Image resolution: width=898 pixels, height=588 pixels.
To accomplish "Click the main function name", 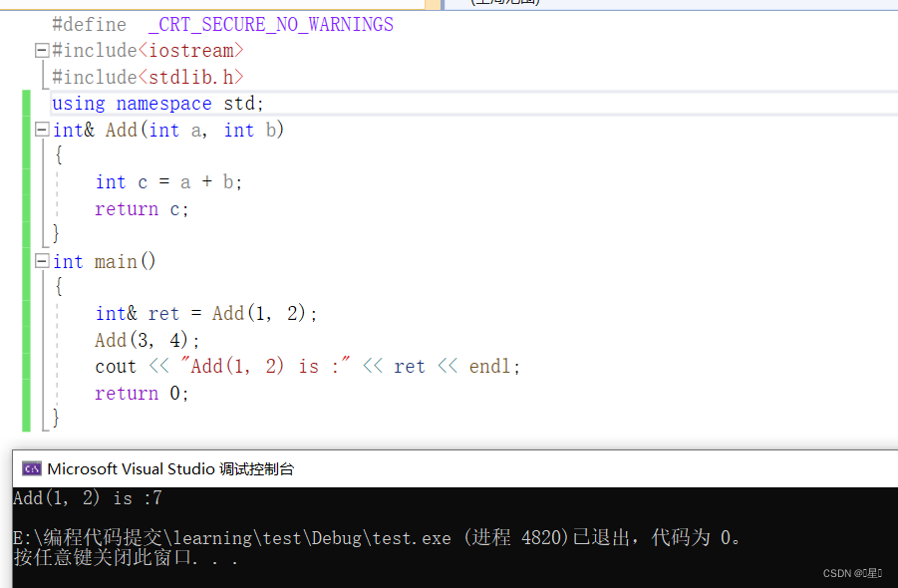I will click(116, 262).
